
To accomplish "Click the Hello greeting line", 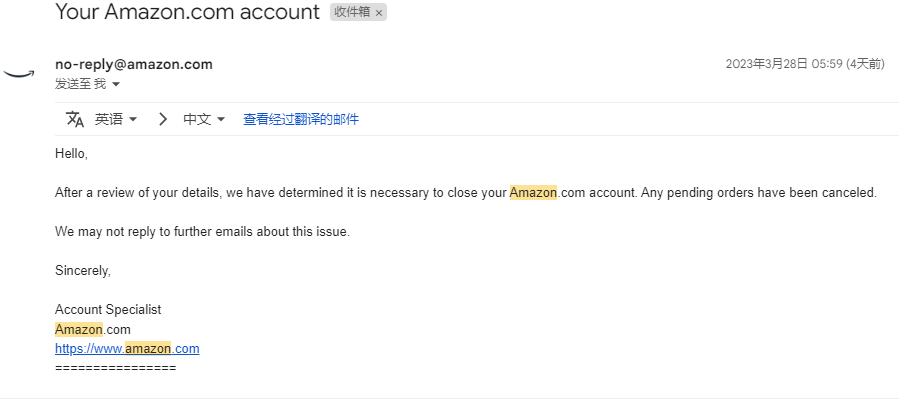I will 71,154.
